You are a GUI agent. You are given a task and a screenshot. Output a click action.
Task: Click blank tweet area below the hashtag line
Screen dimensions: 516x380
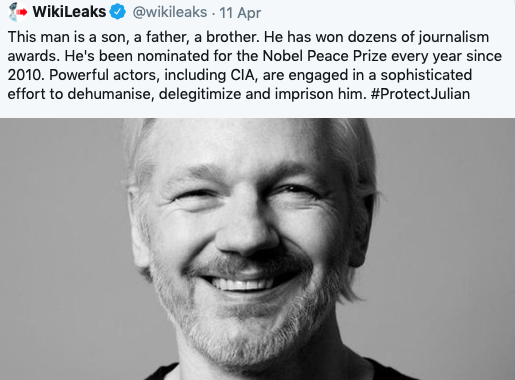[x=257, y=110]
